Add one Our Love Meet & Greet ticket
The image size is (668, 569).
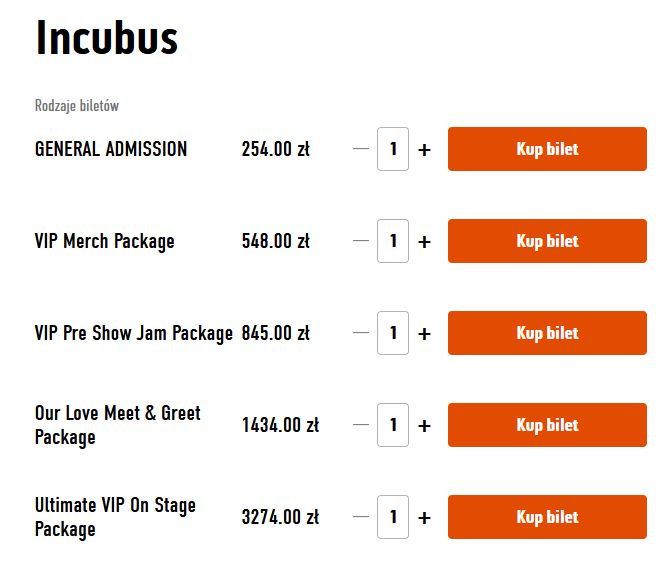pos(424,426)
